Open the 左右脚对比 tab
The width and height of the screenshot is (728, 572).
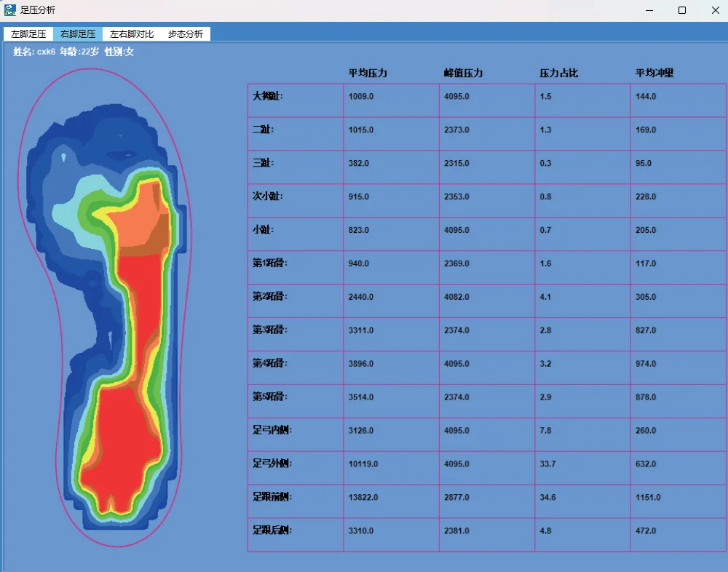[x=132, y=34]
